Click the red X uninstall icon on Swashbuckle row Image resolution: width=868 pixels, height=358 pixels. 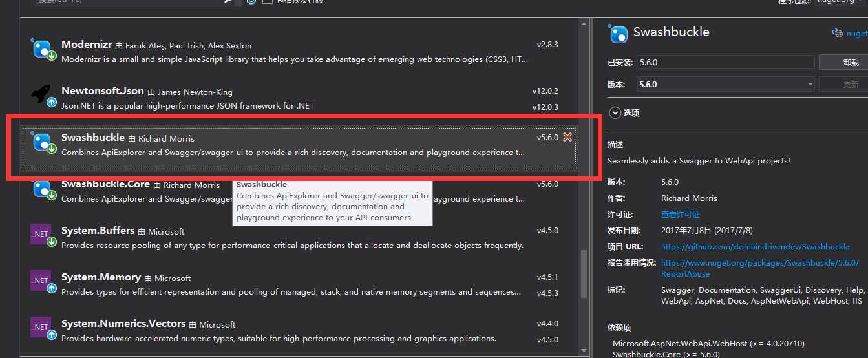[567, 137]
